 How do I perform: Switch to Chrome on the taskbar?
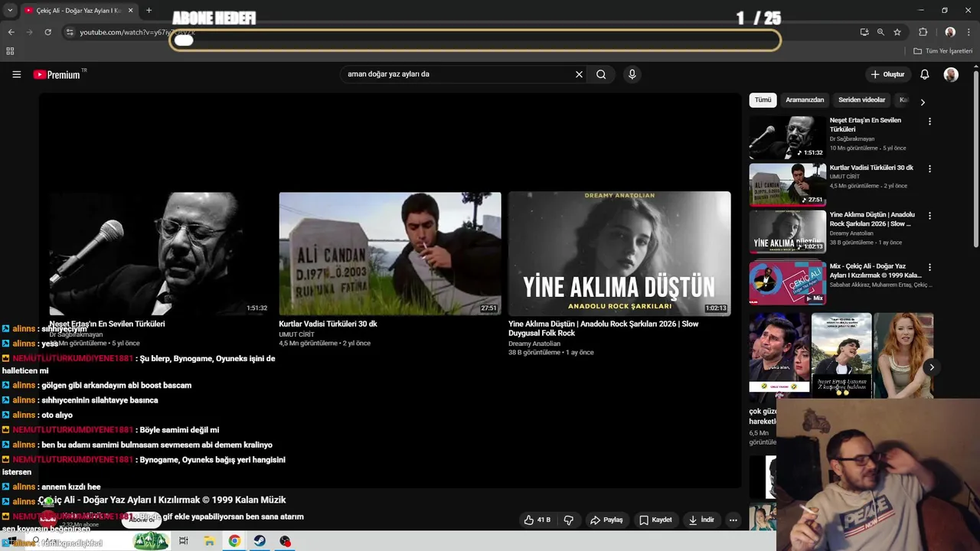(234, 541)
